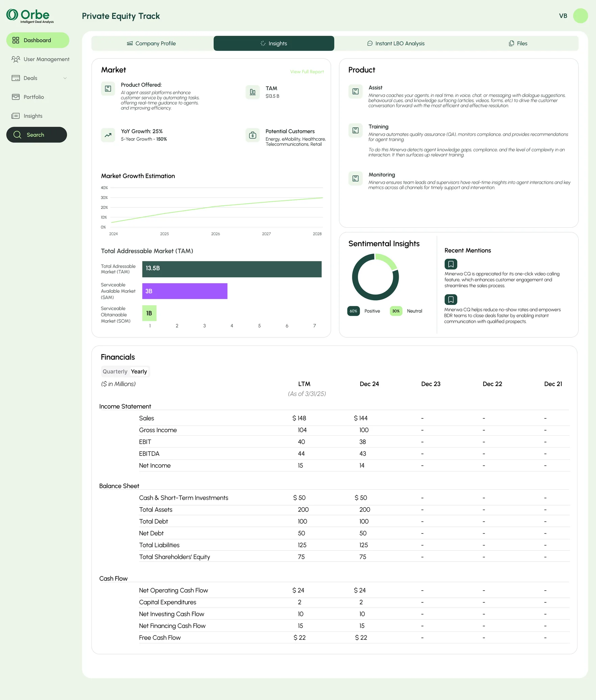Click the Product Offered icon
Viewport: 596px width, 700px height.
pyautogui.click(x=108, y=88)
